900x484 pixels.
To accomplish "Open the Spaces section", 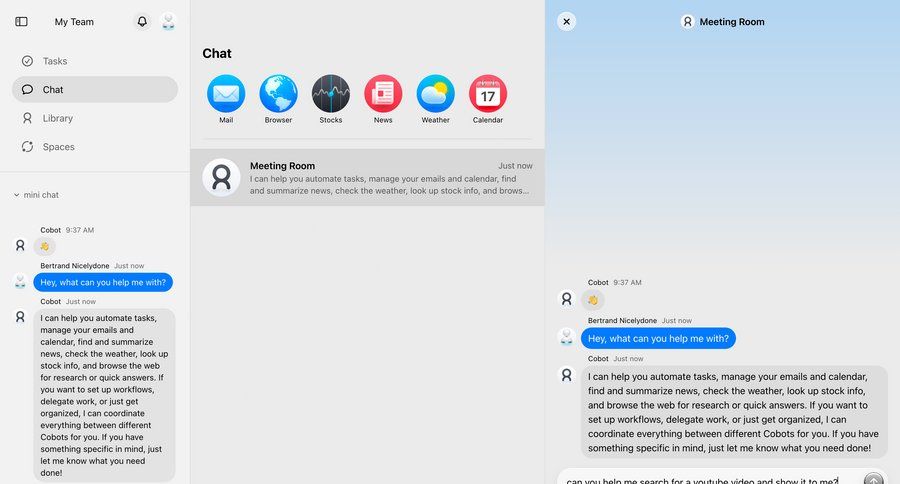I will pyautogui.click(x=95, y=147).
